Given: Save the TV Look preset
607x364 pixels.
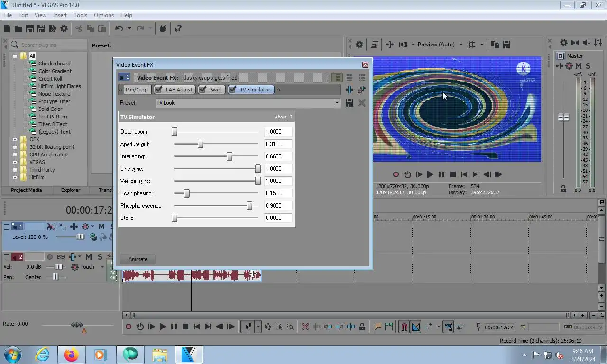Looking at the screenshot, I should tap(349, 103).
